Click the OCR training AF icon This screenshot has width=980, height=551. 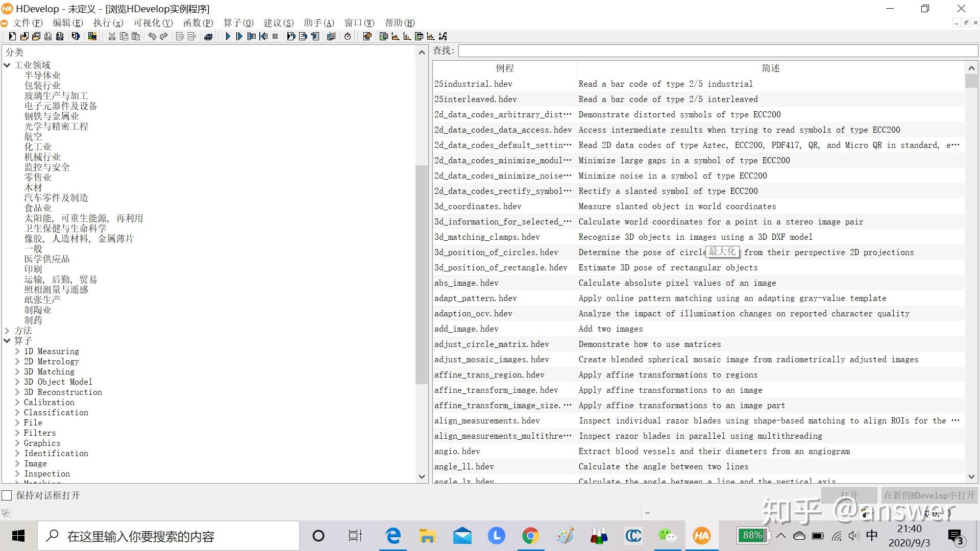point(443,36)
